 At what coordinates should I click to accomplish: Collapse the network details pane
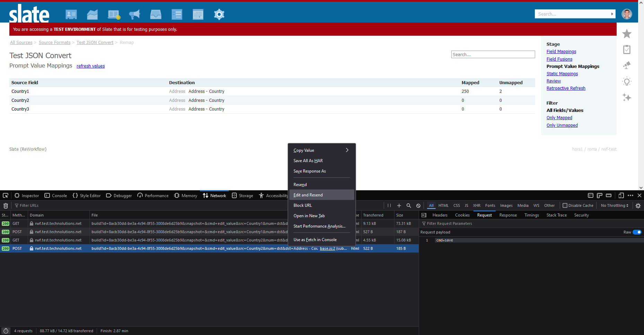point(424,215)
